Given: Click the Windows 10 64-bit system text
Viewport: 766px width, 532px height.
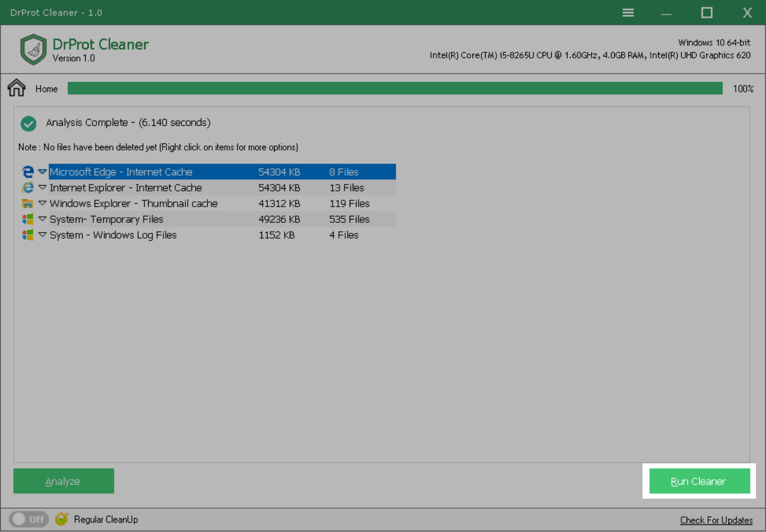Looking at the screenshot, I should [714, 43].
